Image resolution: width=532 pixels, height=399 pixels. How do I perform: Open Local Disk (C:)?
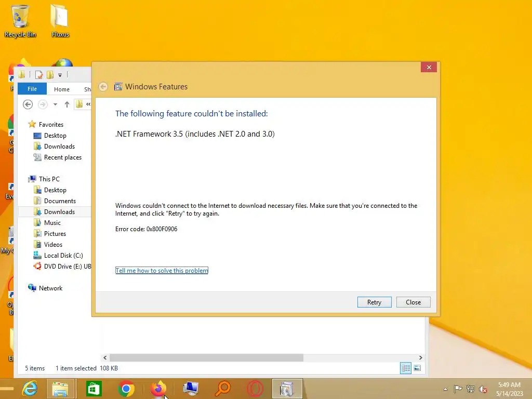[63, 255]
